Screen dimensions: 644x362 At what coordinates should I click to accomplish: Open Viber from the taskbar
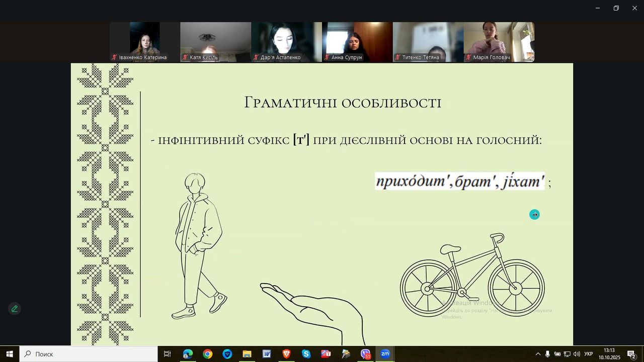(x=365, y=354)
